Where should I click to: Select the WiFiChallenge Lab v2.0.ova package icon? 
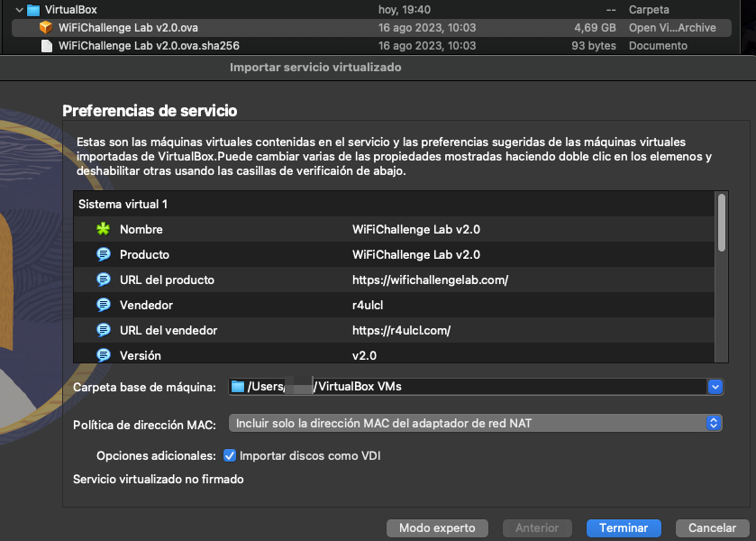coord(46,28)
